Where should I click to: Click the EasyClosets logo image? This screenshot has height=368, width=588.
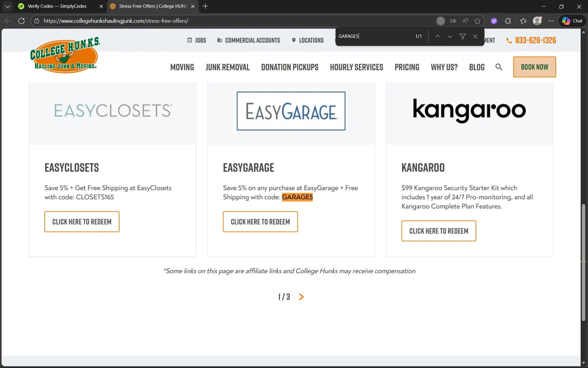pyautogui.click(x=113, y=111)
